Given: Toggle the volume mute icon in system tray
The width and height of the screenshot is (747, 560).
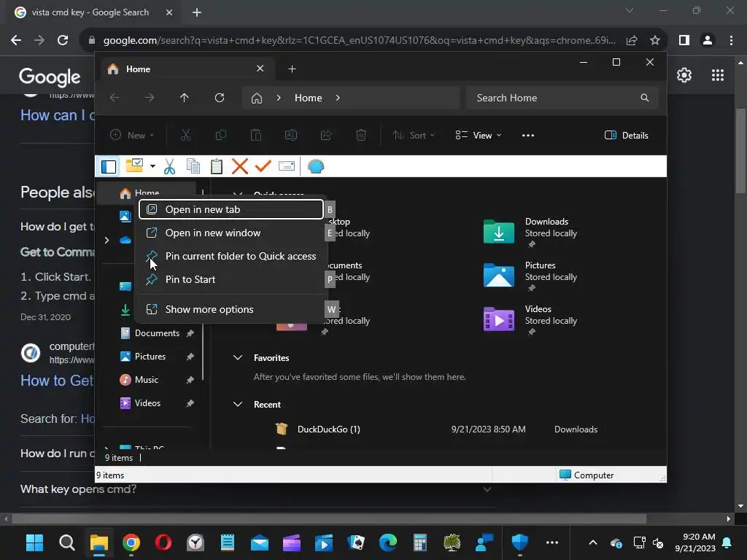Looking at the screenshot, I should [658, 542].
